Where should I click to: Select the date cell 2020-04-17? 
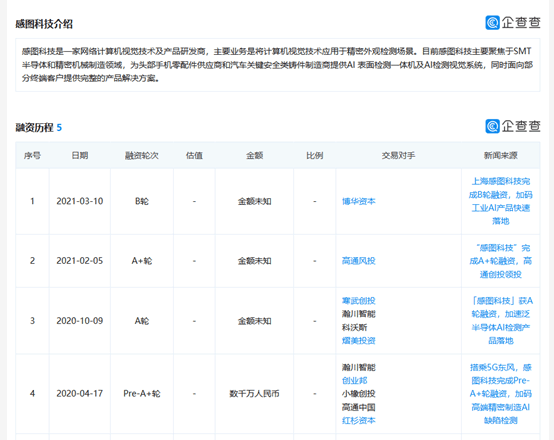point(80,394)
